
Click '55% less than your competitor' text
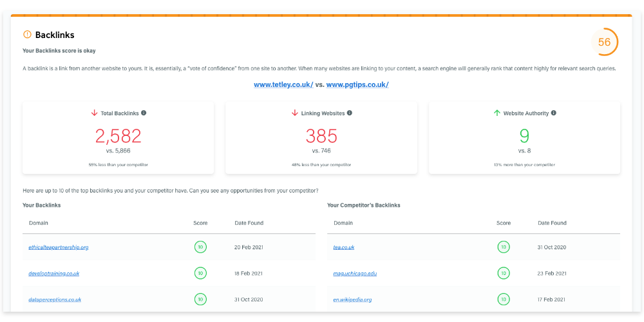pos(118,165)
